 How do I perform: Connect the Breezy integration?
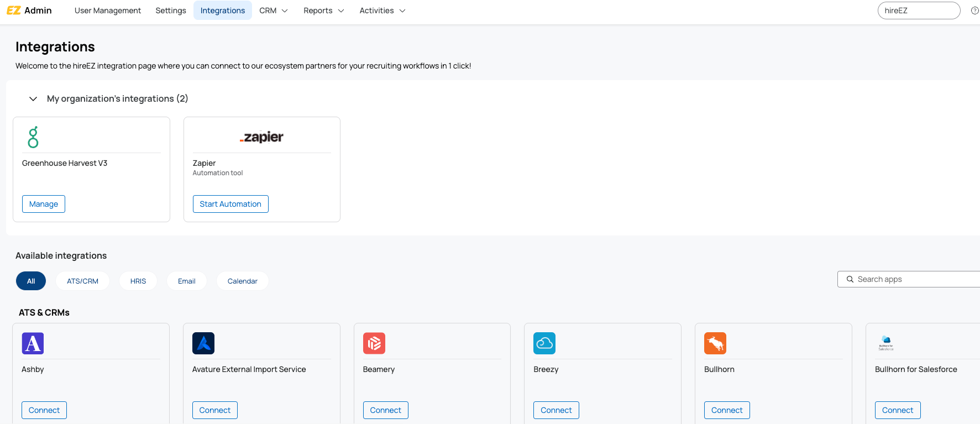[556, 410]
